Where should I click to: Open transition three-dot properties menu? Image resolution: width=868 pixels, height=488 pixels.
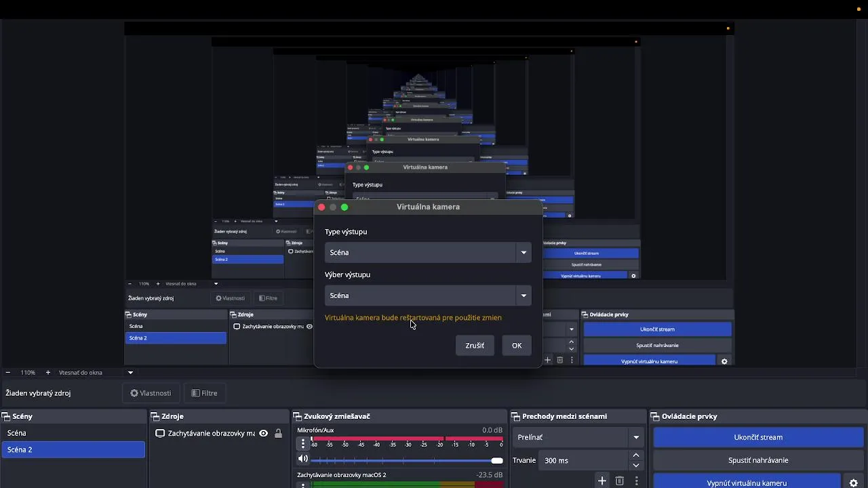tap(636, 481)
